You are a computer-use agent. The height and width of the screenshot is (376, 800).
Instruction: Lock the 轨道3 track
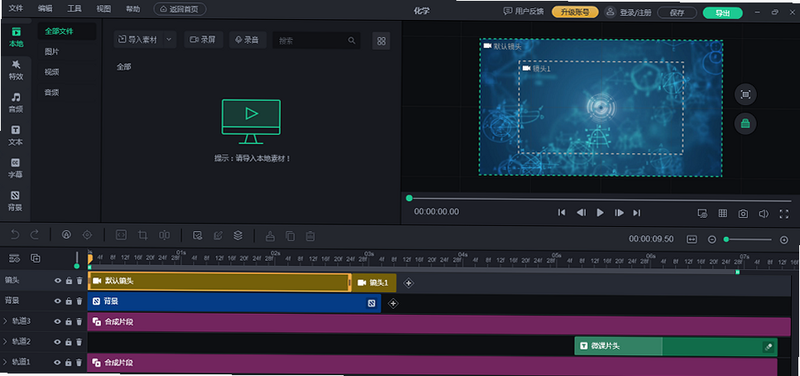(69, 321)
